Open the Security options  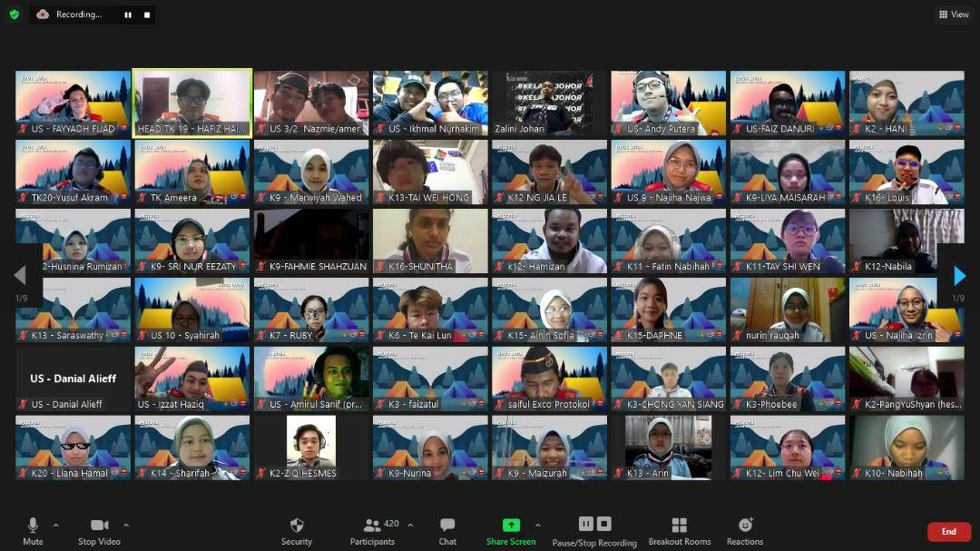296,531
